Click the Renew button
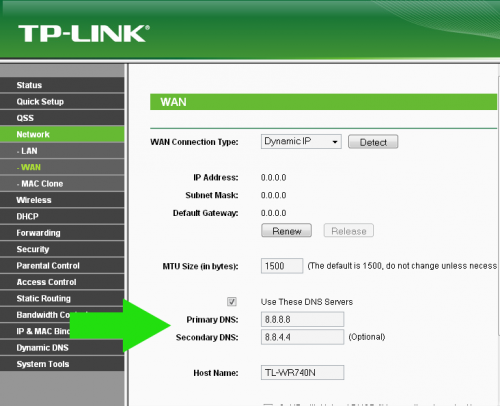 [x=287, y=231]
